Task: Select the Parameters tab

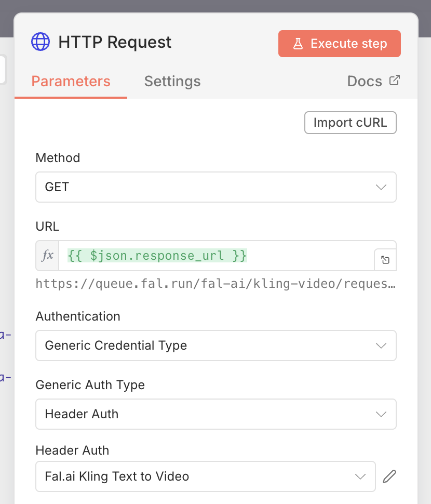Action: click(71, 81)
